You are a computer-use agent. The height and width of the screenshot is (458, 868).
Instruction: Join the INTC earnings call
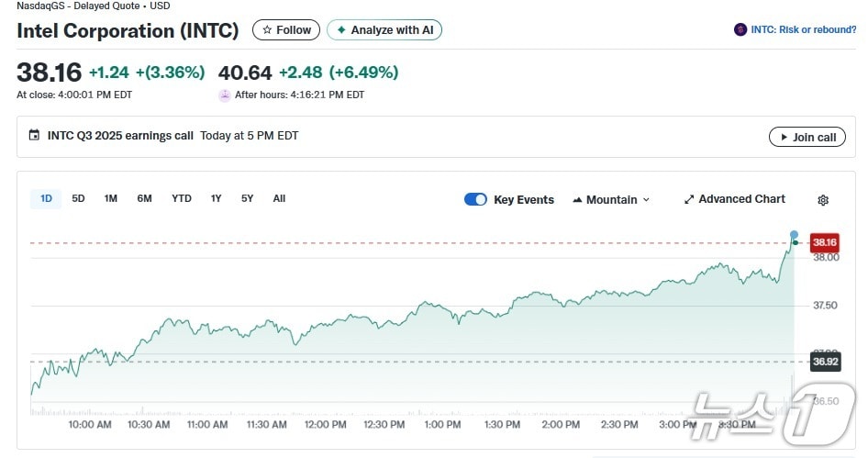click(807, 137)
